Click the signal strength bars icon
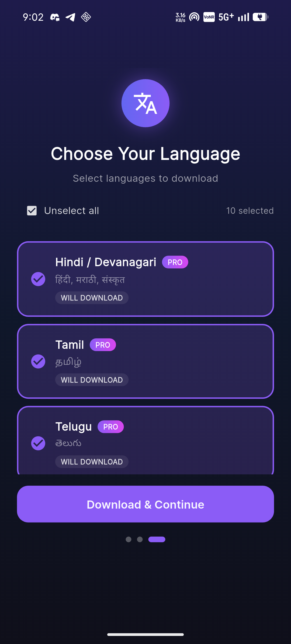291x644 pixels. coord(243,17)
